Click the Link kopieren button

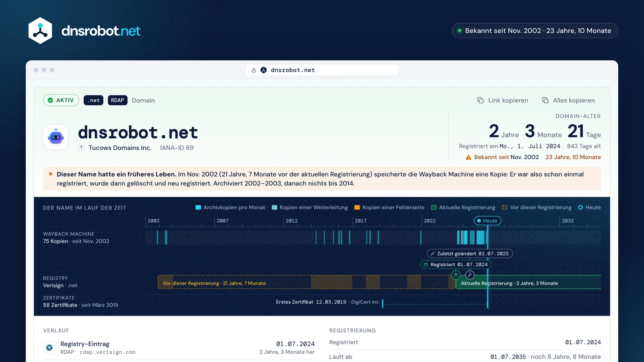point(503,100)
